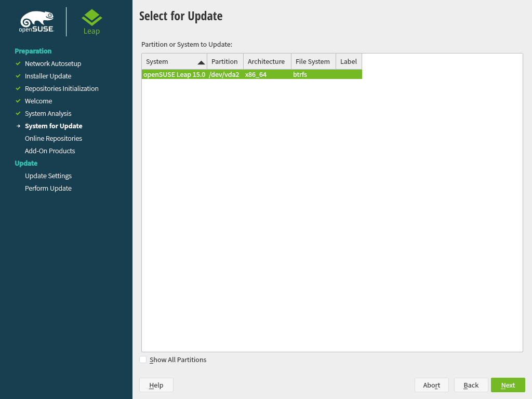532x399 pixels.
Task: Click checkmark beside Installer Update
Action: [x=18, y=76]
